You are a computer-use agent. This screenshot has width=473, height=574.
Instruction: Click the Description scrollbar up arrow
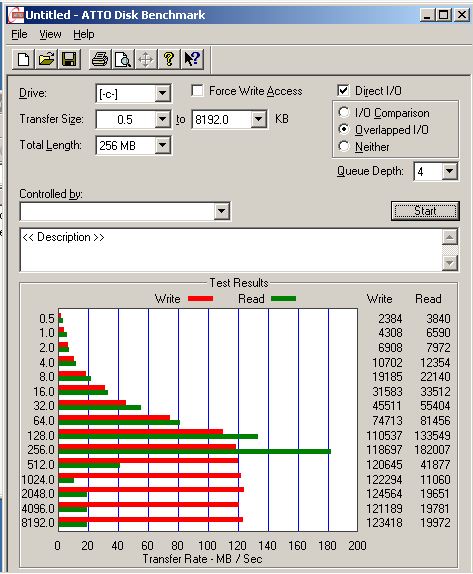coord(450,237)
